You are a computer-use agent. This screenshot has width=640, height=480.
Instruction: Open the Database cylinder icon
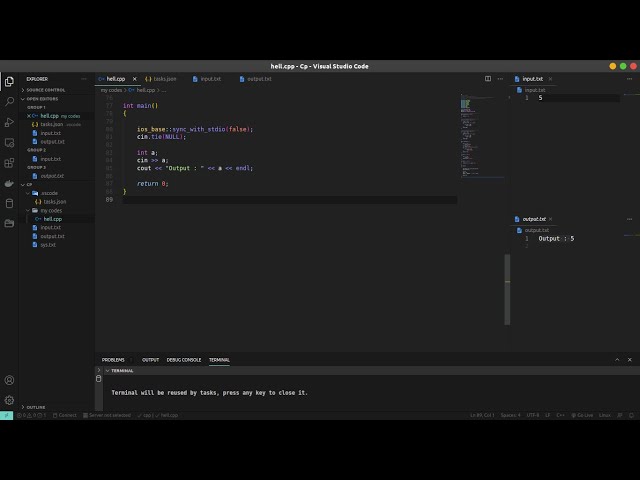(x=9, y=203)
